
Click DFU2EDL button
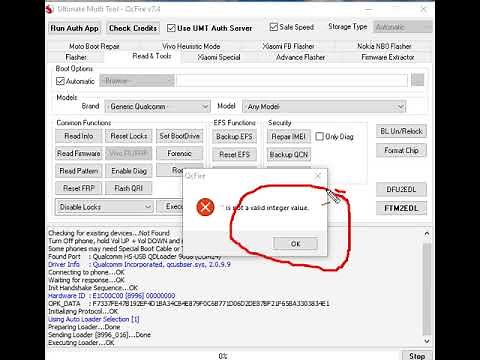tap(401, 189)
